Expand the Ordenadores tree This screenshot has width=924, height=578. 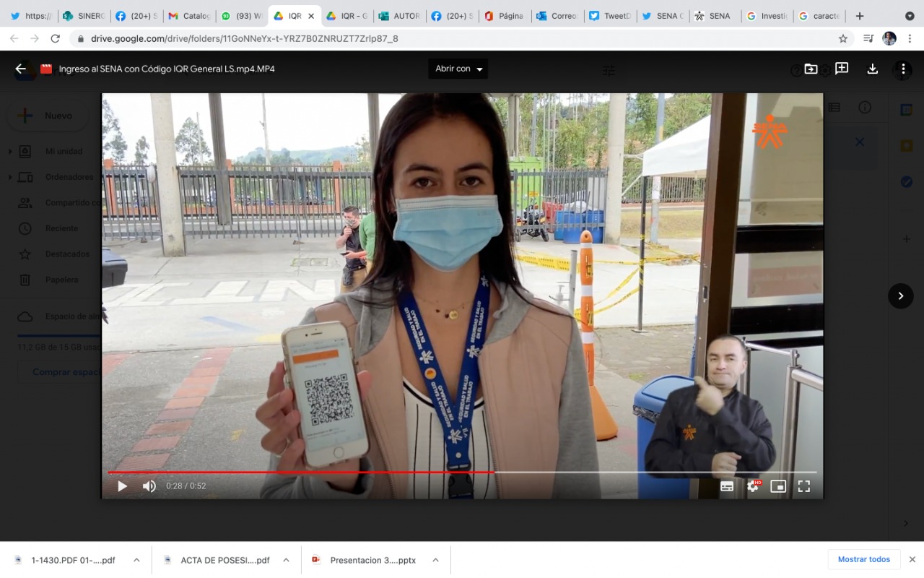coord(10,177)
